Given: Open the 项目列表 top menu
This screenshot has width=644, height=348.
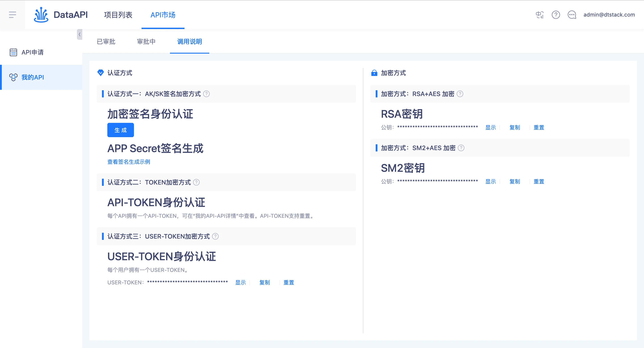Looking at the screenshot, I should point(118,15).
